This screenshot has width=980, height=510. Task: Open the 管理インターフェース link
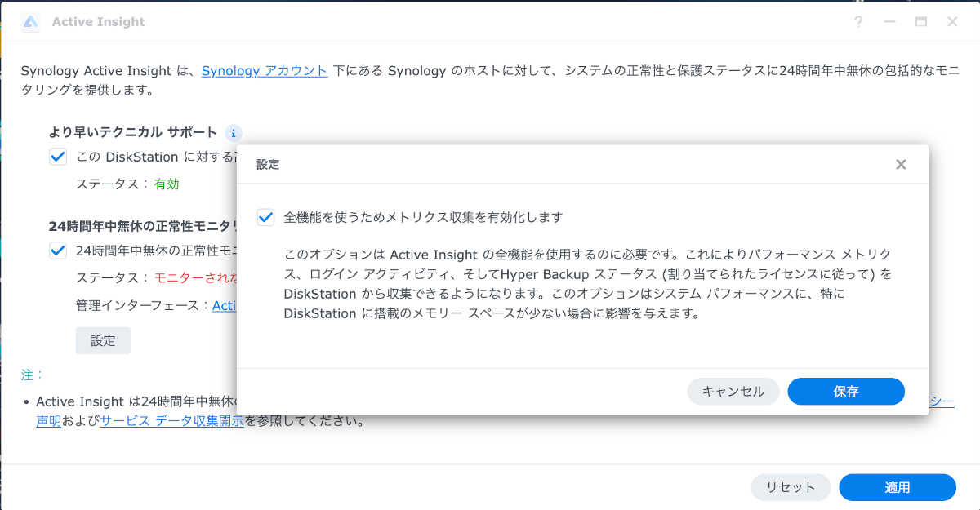(x=225, y=305)
